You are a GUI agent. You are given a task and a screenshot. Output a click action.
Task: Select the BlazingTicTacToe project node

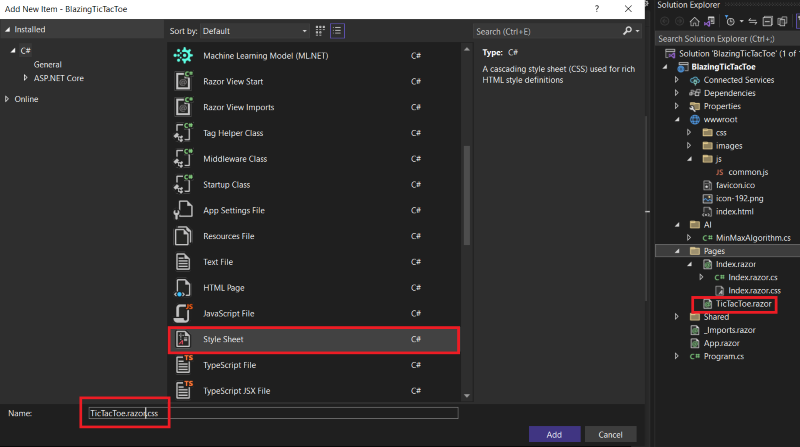pos(723,67)
